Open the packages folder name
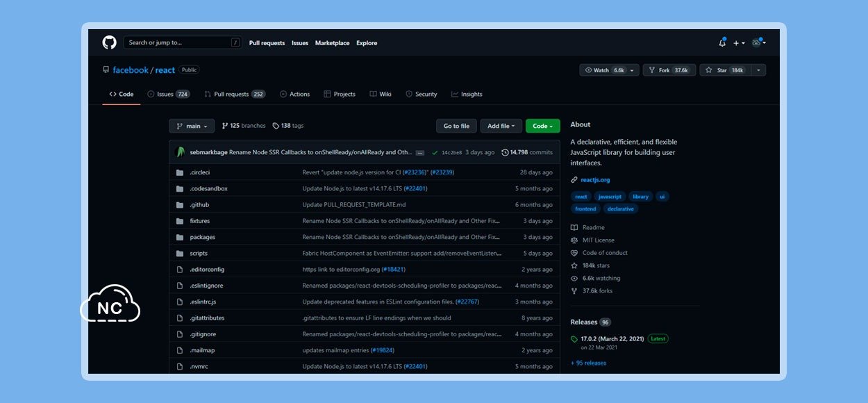Image resolution: width=868 pixels, height=403 pixels. click(x=203, y=238)
